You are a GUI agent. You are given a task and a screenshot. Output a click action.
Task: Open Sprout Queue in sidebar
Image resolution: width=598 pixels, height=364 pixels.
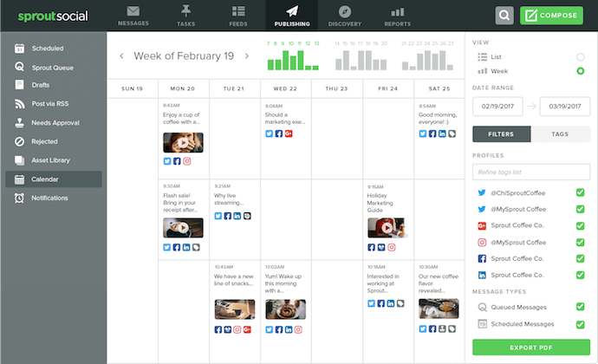(52, 67)
